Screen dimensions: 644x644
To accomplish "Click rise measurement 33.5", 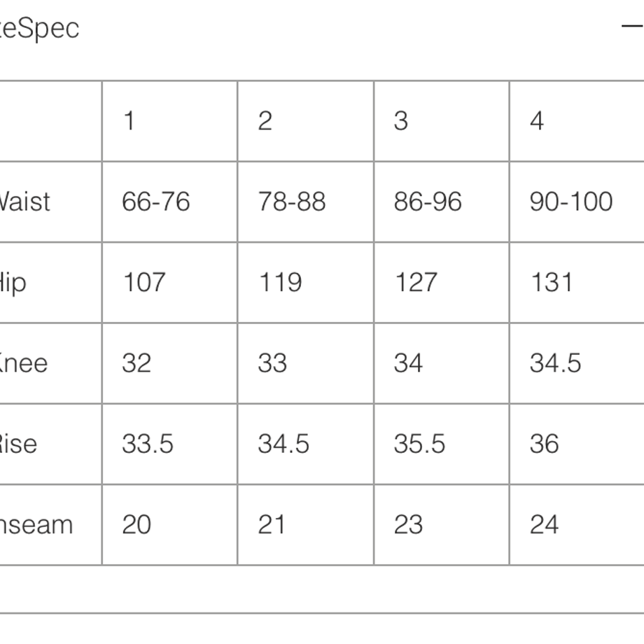I will 148,444.
